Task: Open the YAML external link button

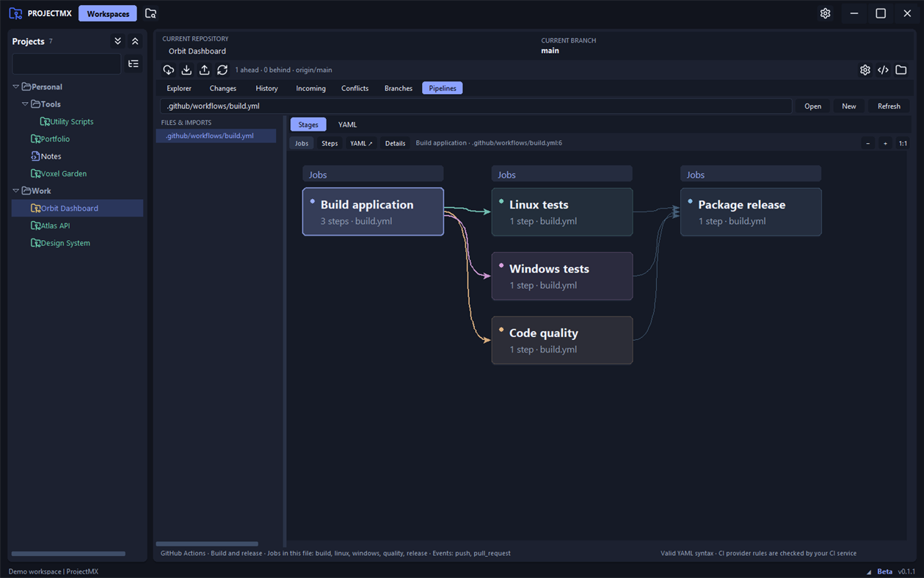Action: pos(361,143)
